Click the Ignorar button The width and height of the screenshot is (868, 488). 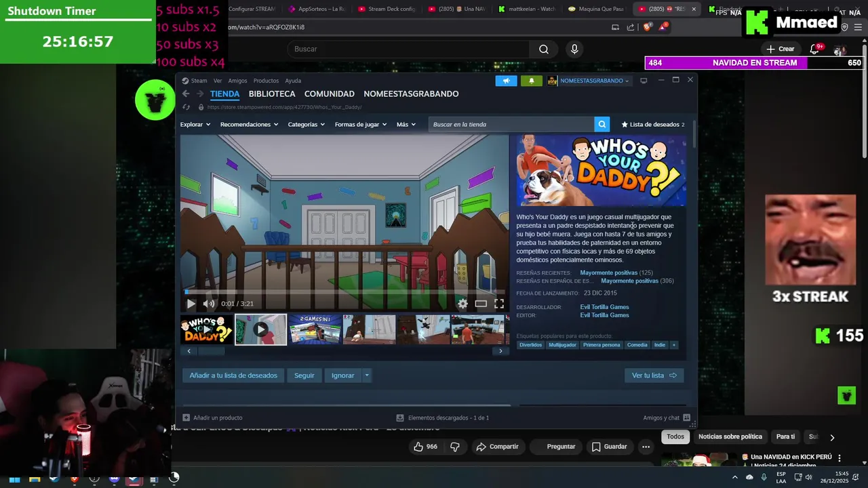(342, 375)
